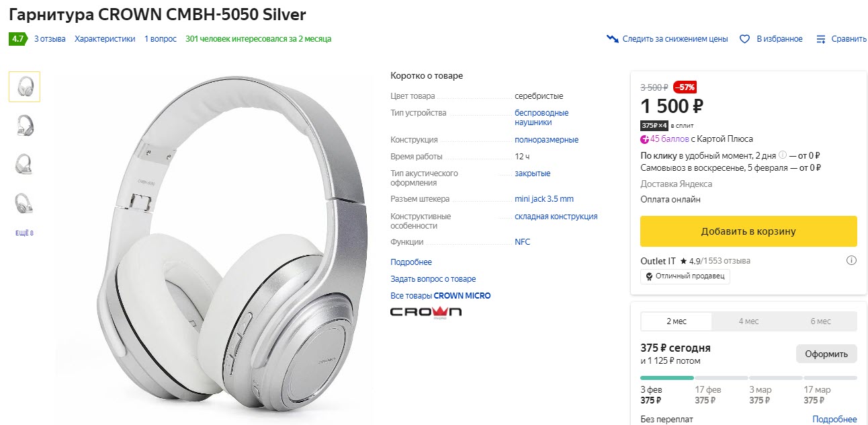Switch to the 6 мес installment tab

[x=821, y=321]
